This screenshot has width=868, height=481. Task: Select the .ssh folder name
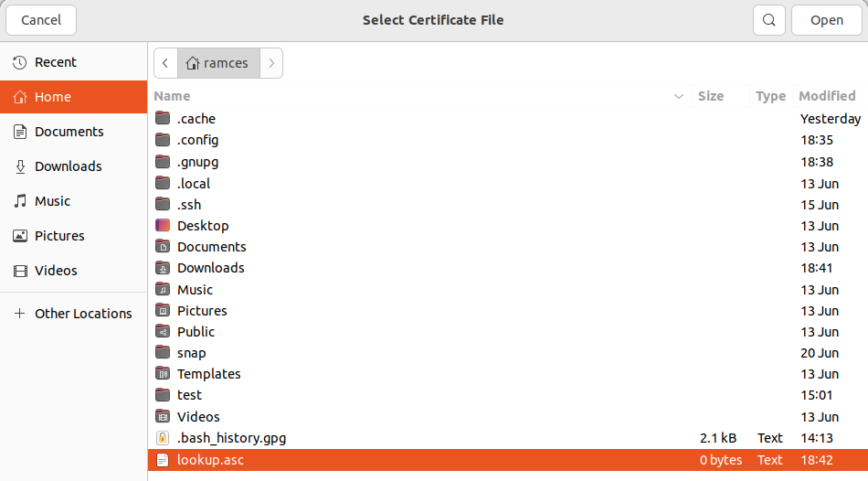click(x=189, y=205)
